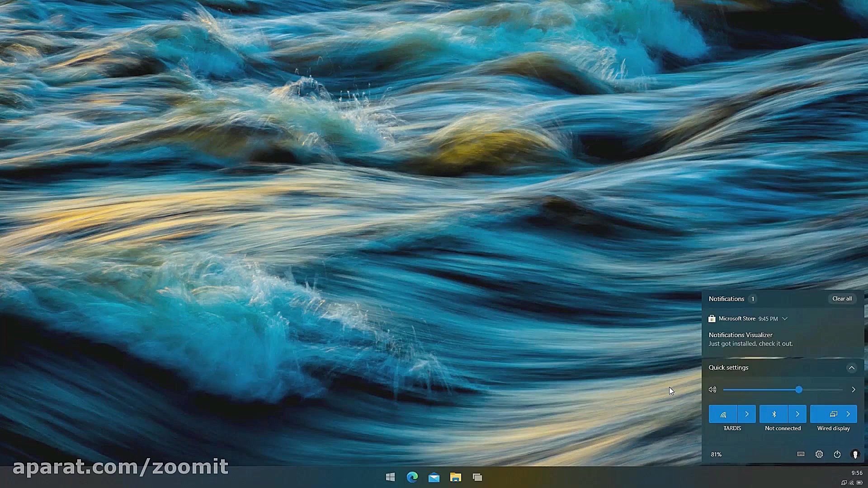Viewport: 868px width, 488px height.
Task: Click the Clear all notifications button
Action: pos(842,299)
